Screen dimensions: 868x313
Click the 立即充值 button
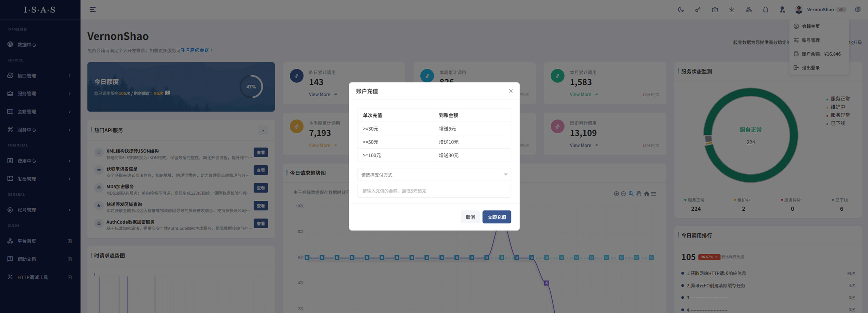497,217
